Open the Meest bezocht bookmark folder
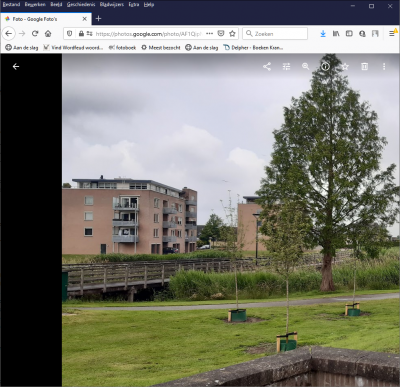This screenshot has width=400, height=387. point(161,48)
